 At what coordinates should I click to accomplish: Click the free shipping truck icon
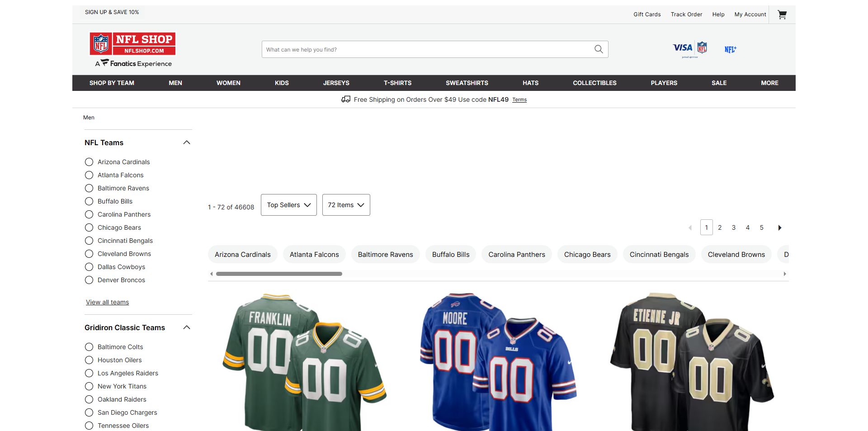coord(346,99)
